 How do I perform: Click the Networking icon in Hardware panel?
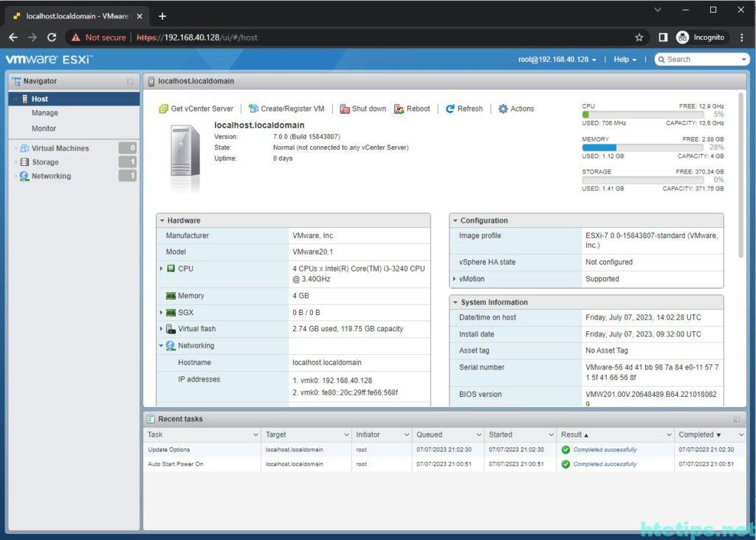point(171,346)
